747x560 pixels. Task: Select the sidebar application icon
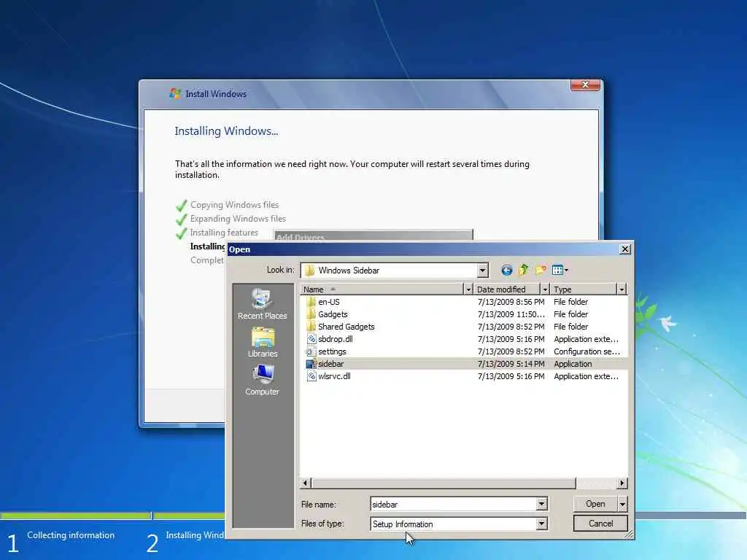click(311, 364)
